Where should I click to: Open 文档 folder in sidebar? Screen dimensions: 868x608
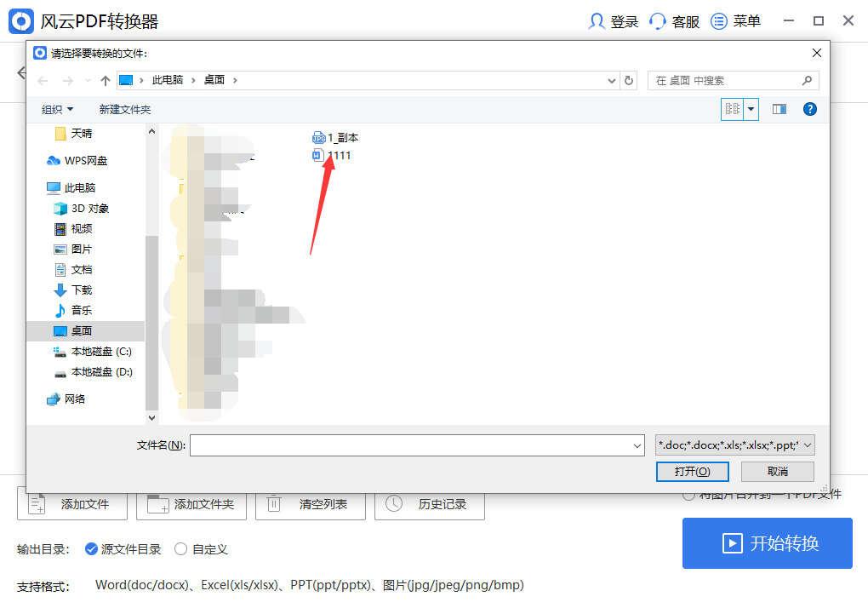[72, 270]
